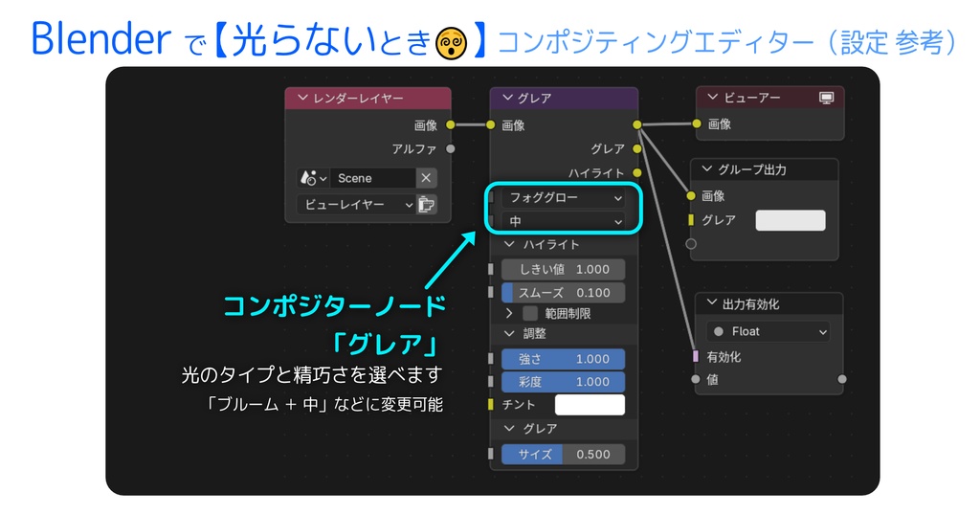Screen dimensions: 980x514
Task: Click the アルファ output label
Action: (x=414, y=148)
